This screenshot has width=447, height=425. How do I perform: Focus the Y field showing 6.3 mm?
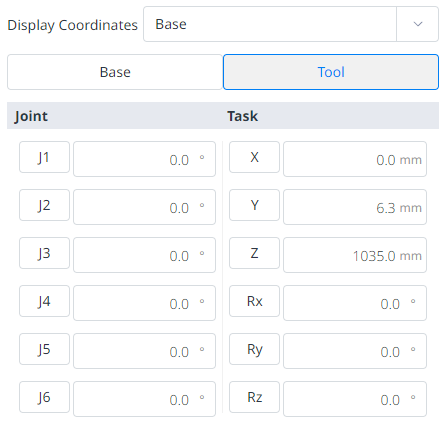pos(355,207)
